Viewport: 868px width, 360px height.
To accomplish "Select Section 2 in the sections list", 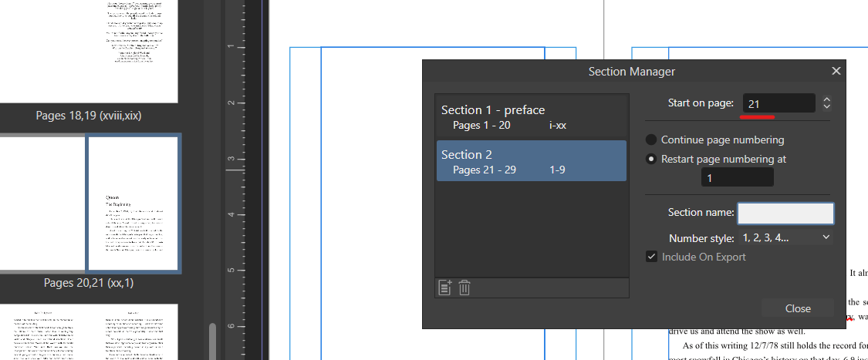I will (531, 161).
